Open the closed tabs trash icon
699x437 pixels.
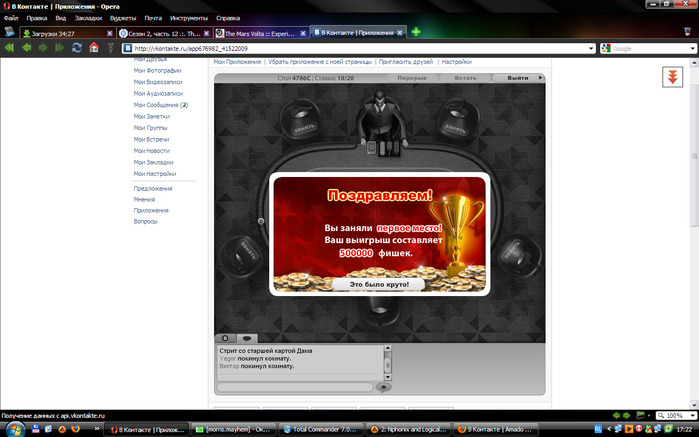pos(687,32)
